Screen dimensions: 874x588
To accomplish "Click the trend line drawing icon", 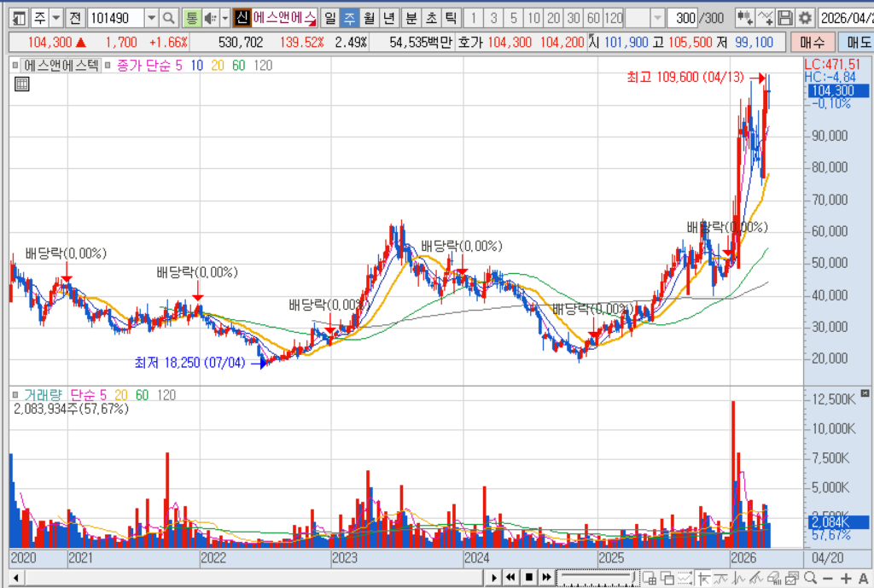I will coord(756,578).
